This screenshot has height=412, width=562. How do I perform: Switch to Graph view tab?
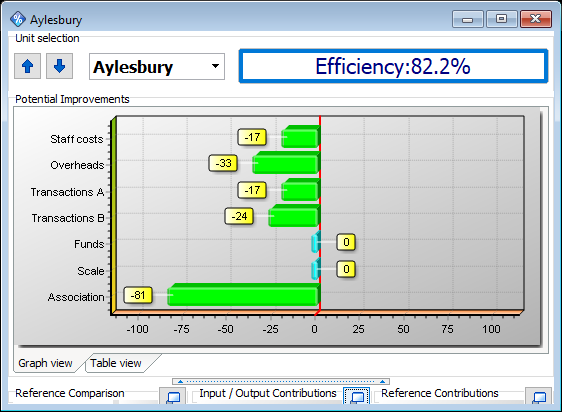pos(45,363)
